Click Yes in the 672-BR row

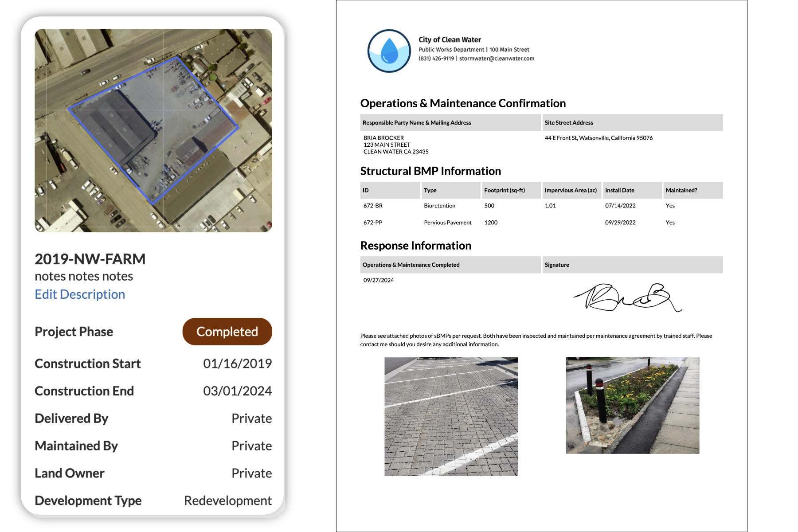pyautogui.click(x=670, y=206)
